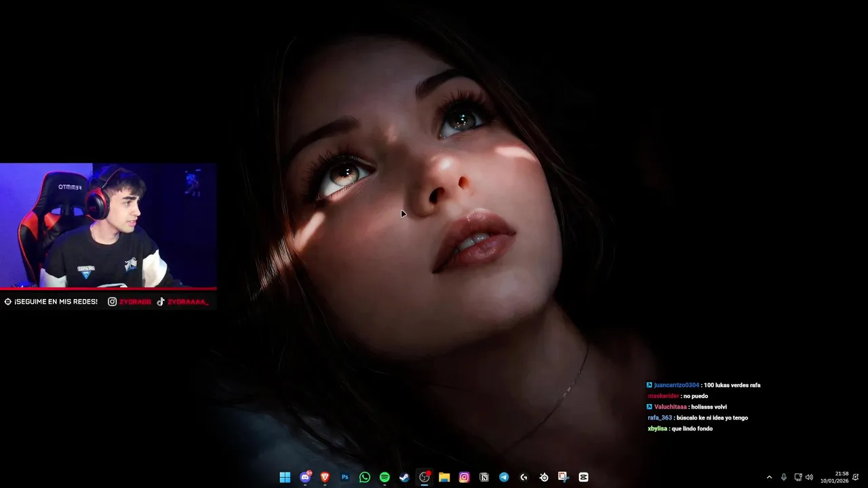Open the Windows Start menu
868x488 pixels.
point(285,477)
